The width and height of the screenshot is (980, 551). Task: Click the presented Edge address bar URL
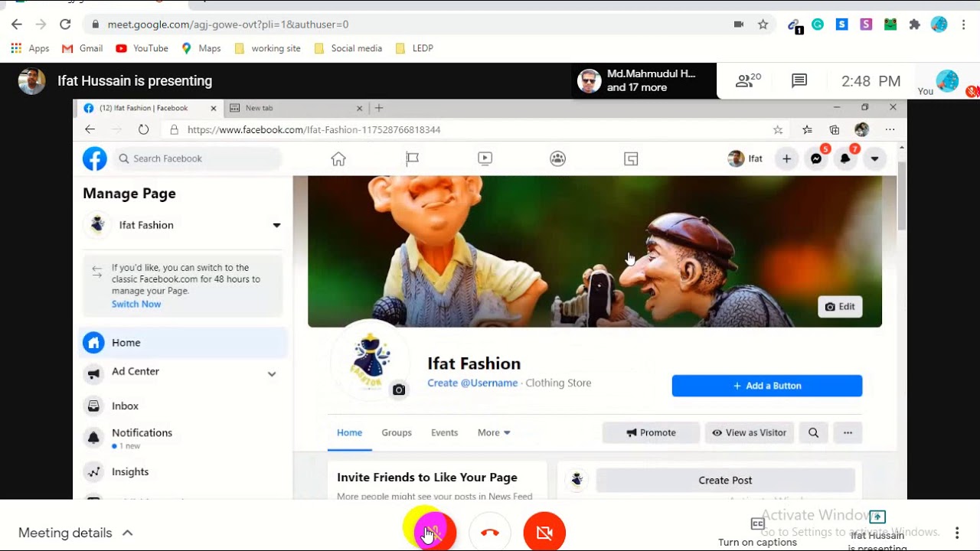pyautogui.click(x=314, y=129)
